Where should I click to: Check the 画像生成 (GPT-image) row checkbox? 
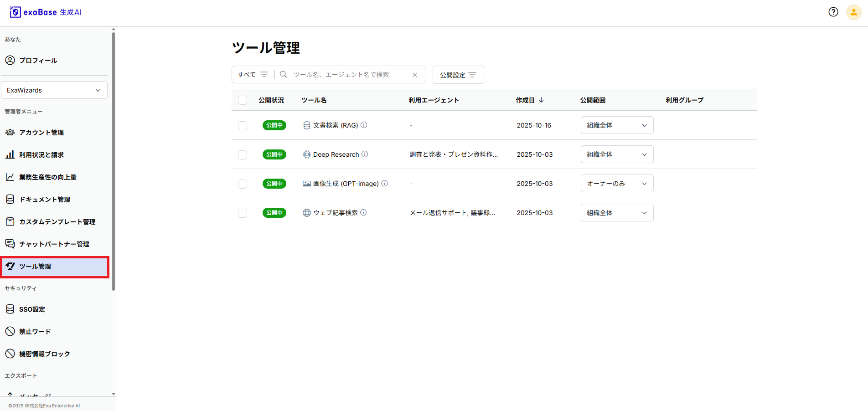click(x=243, y=184)
